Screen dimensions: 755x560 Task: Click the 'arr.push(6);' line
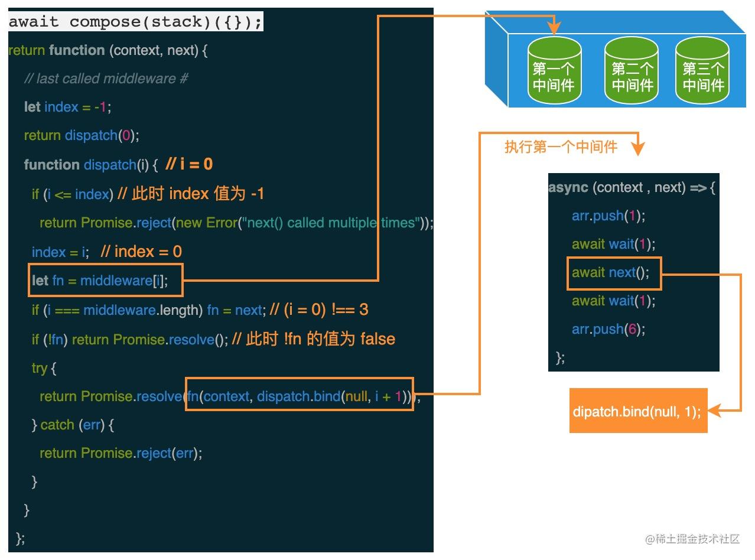coord(608,329)
